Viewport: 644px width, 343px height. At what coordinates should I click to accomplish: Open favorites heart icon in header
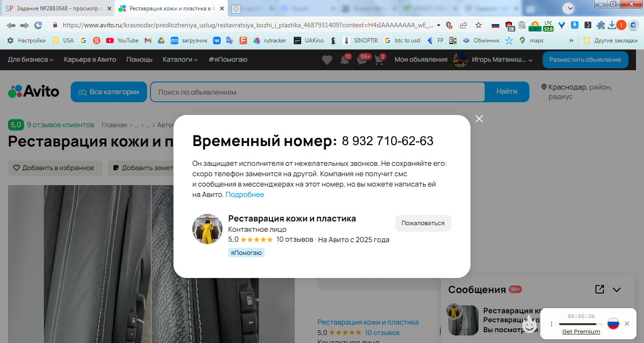(327, 60)
